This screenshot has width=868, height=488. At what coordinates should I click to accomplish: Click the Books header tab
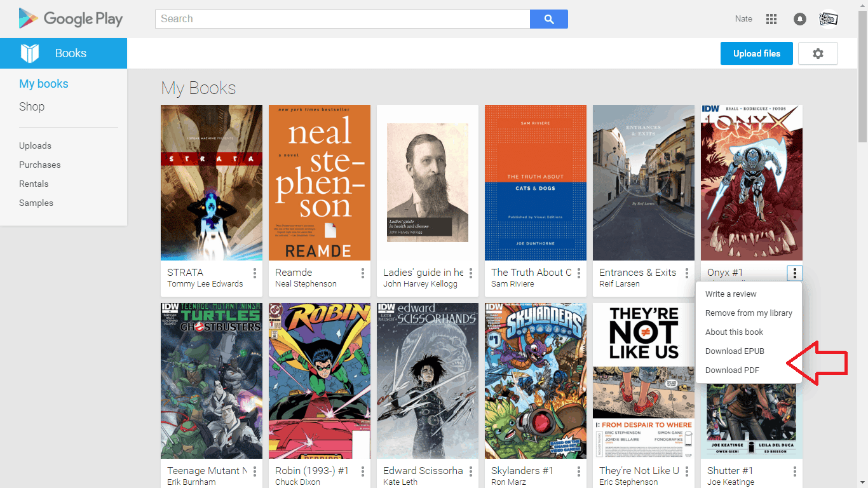tap(64, 53)
